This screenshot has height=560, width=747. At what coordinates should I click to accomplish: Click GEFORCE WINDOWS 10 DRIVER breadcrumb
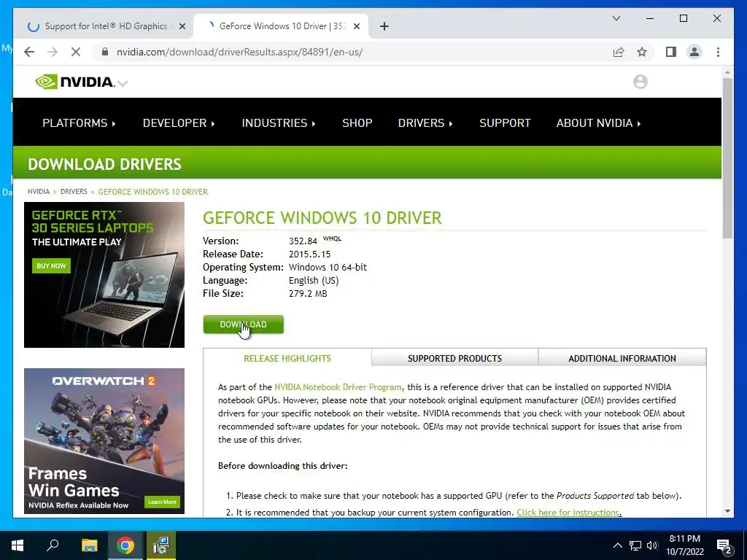(x=153, y=192)
